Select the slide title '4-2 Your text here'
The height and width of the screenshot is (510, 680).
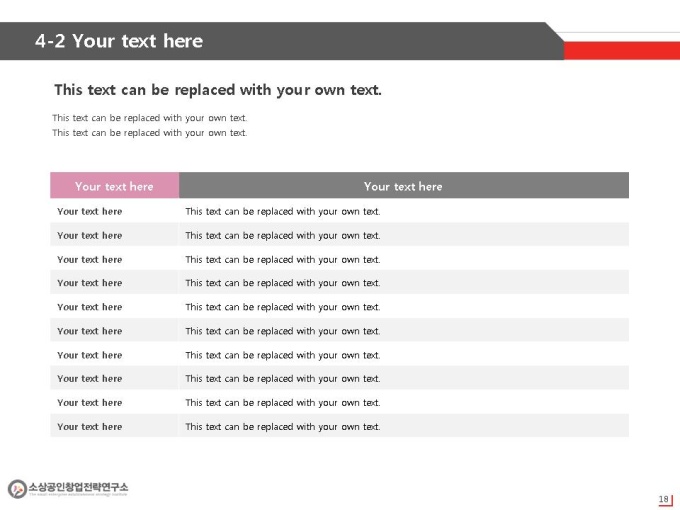point(119,41)
